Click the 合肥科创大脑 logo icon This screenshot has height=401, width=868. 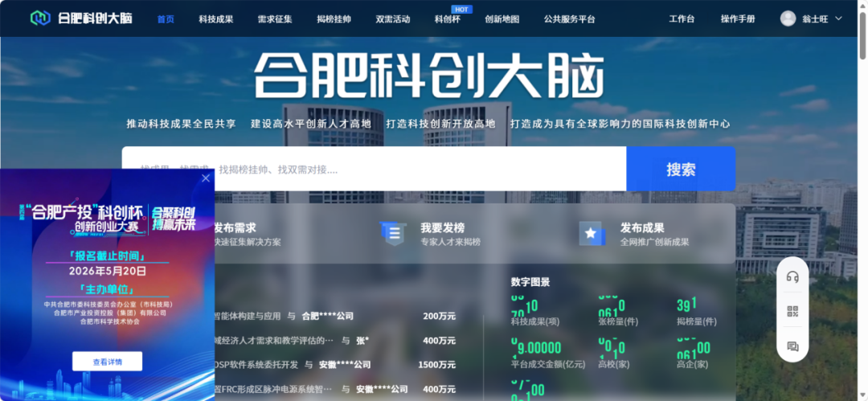(40, 18)
